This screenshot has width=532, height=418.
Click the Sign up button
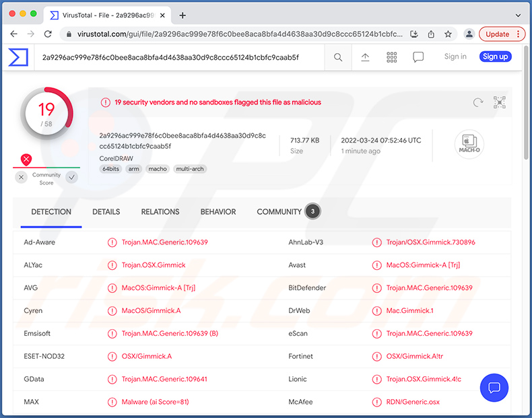click(x=496, y=57)
